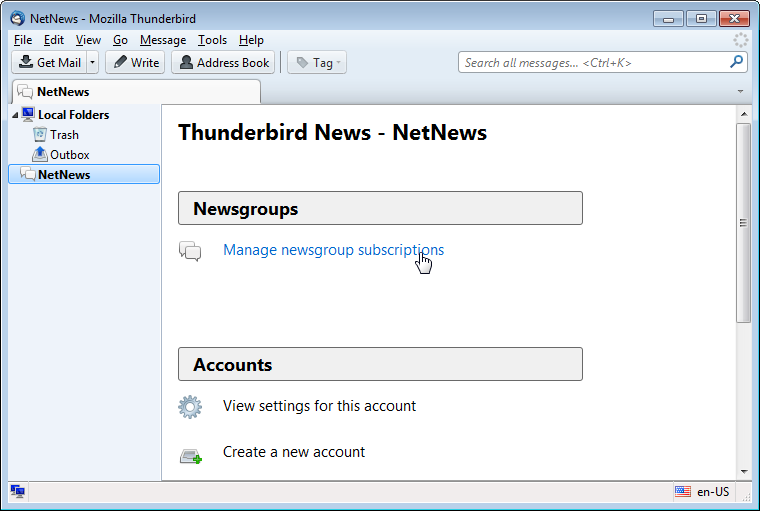Select the Trash folder
The height and width of the screenshot is (511, 760).
point(64,135)
